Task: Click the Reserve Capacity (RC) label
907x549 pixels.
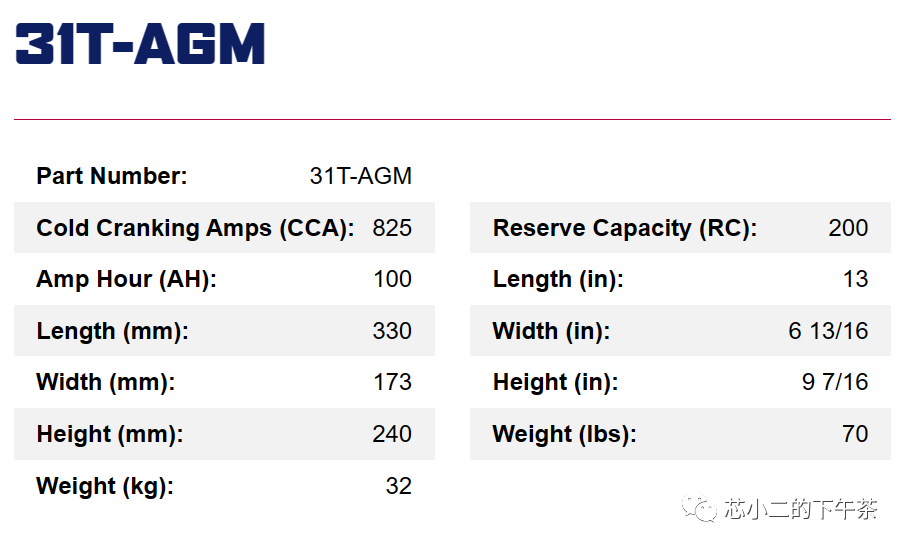Action: (x=625, y=228)
